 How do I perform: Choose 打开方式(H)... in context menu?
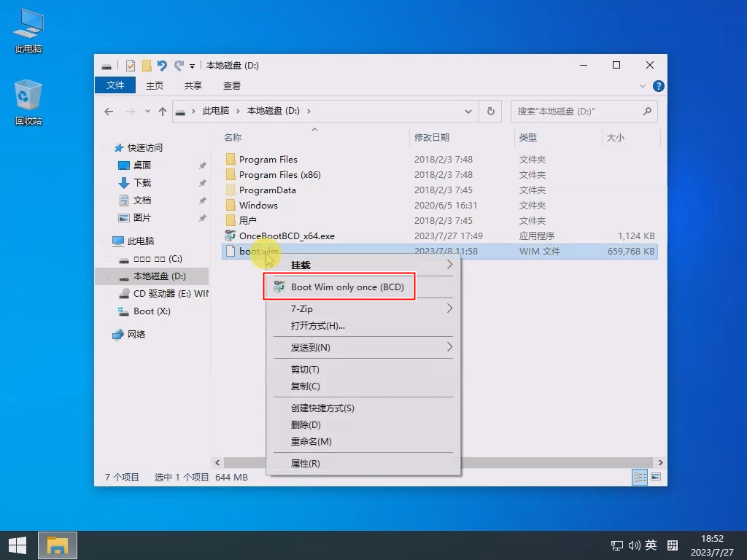coord(363,326)
